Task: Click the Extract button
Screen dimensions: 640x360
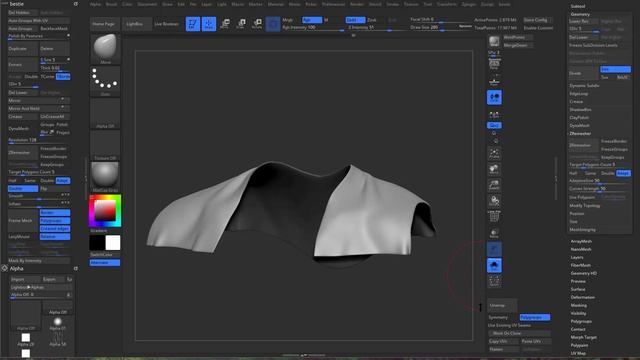Action: tap(23, 64)
